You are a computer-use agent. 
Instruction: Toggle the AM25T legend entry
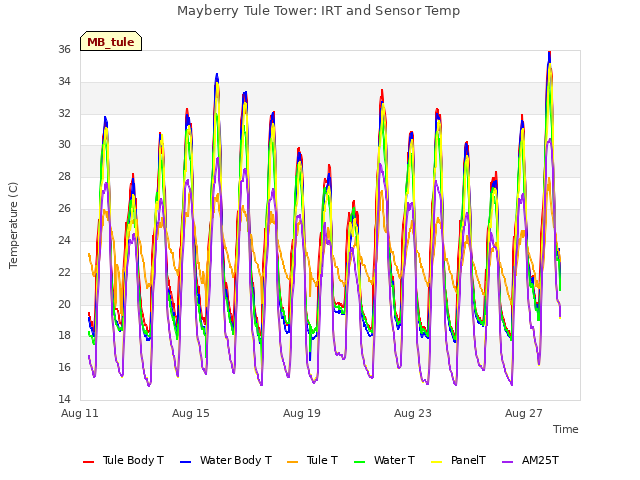[530, 460]
